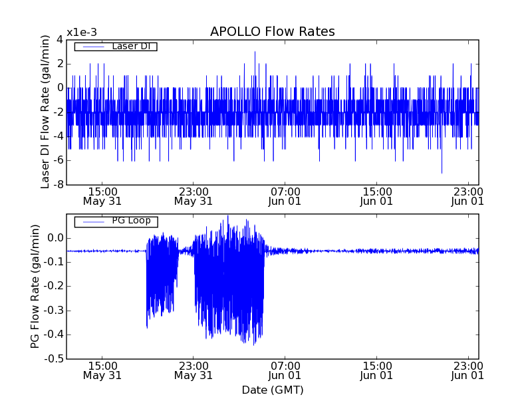The width and height of the screenshot is (532, 399).
Task: Click the "Laser DI Flow Rate (gal/min)" axis label
Action: (46, 112)
